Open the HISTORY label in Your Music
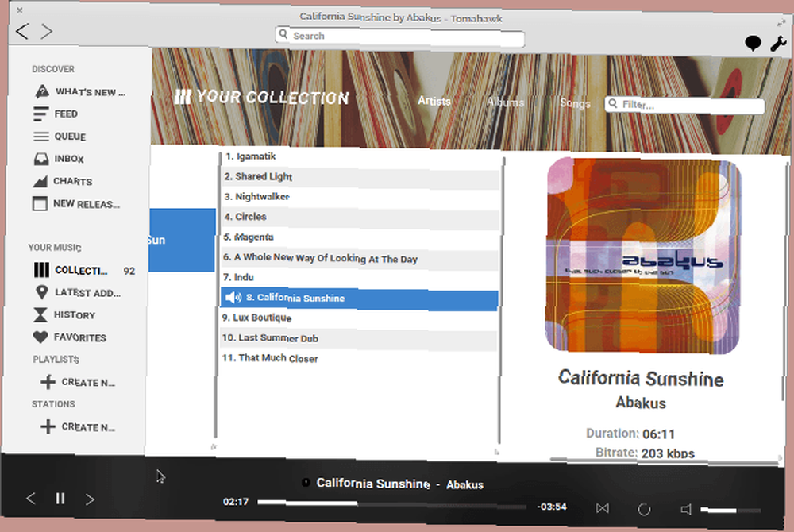Screen dimensions: 794x532 [75, 315]
